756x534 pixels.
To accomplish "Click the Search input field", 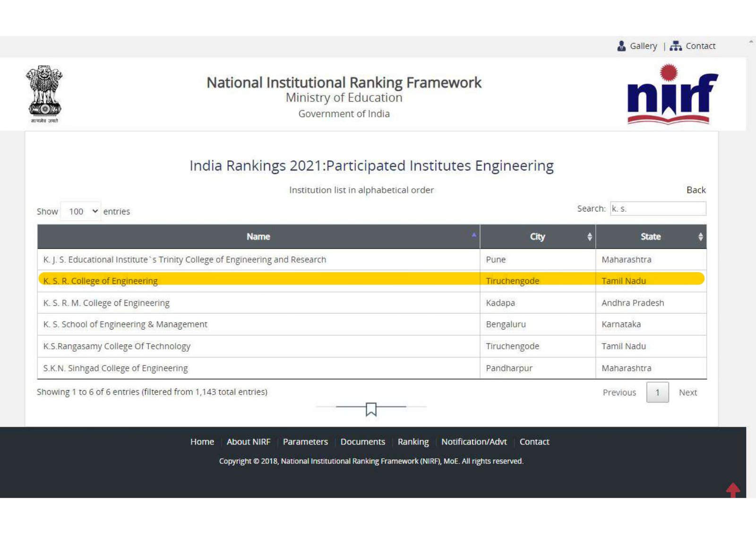I will click(658, 208).
